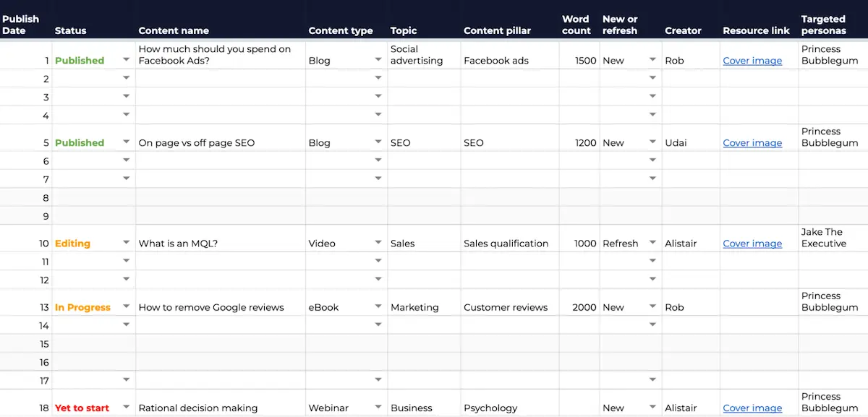Viewport: 868px width, 417px height.
Task: Select the Content name column header
Action: pyautogui.click(x=174, y=30)
